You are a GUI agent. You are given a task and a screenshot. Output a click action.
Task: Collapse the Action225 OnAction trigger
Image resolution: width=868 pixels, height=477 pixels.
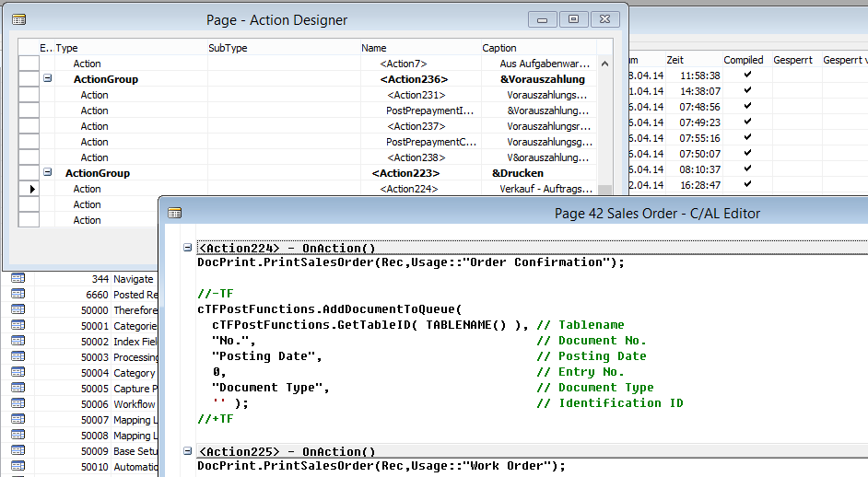pos(188,451)
